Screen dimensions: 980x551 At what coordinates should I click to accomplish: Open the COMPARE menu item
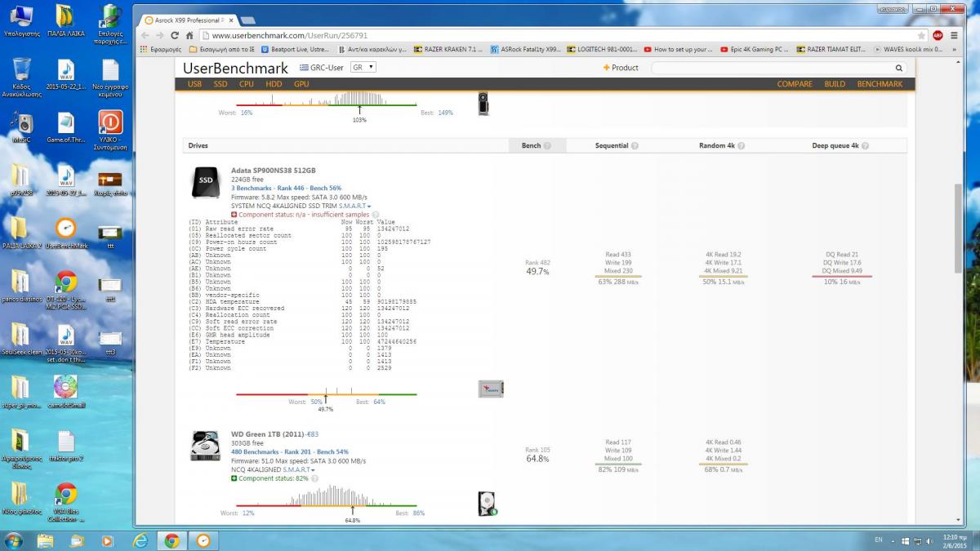pyautogui.click(x=795, y=84)
